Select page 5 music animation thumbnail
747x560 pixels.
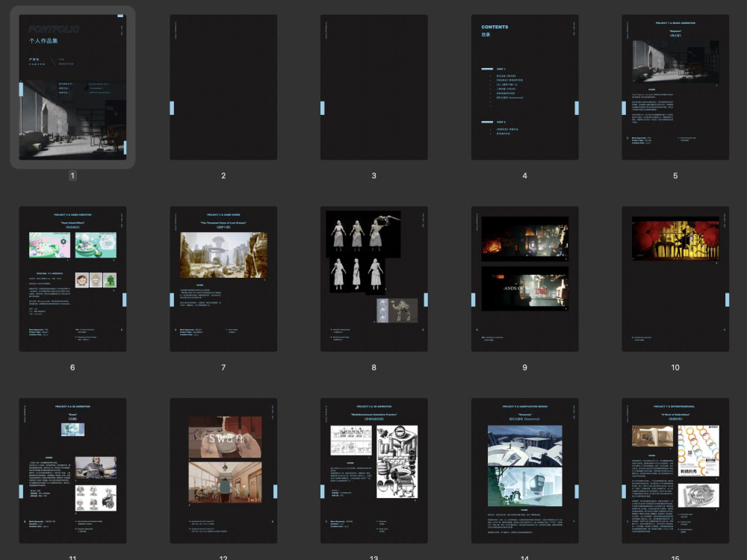(675, 87)
